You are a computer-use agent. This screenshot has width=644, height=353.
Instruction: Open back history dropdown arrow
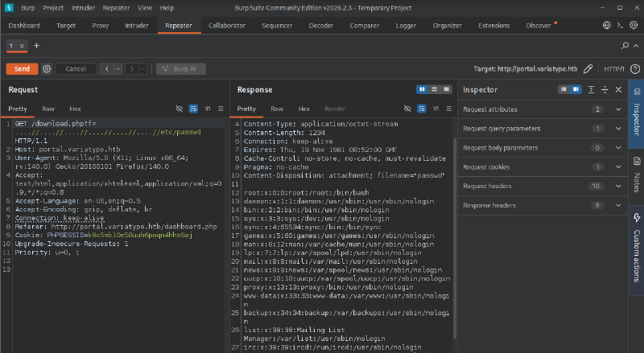tap(118, 69)
